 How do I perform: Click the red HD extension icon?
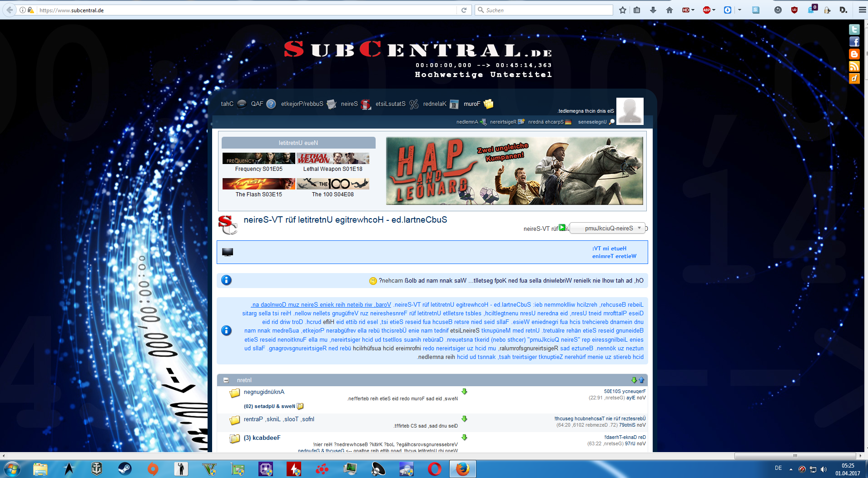686,10
